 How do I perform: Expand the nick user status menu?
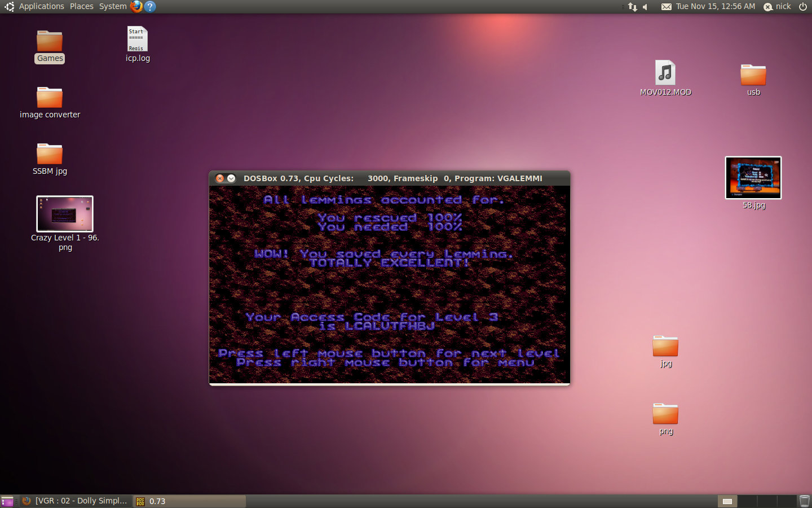point(778,7)
